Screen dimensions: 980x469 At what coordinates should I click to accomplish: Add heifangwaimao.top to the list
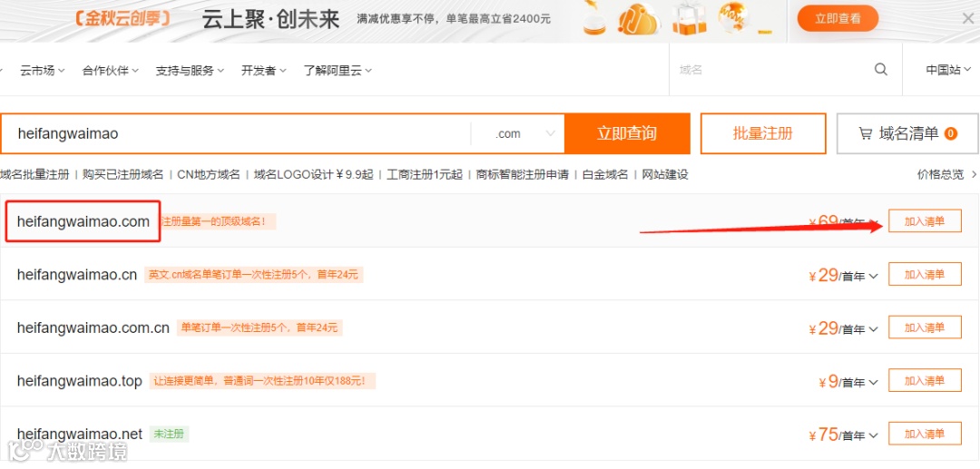pos(925,380)
